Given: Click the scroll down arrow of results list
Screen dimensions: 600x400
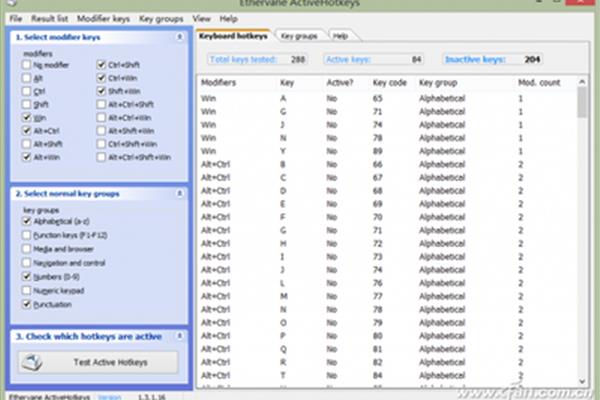Looking at the screenshot, I should coord(582,381).
